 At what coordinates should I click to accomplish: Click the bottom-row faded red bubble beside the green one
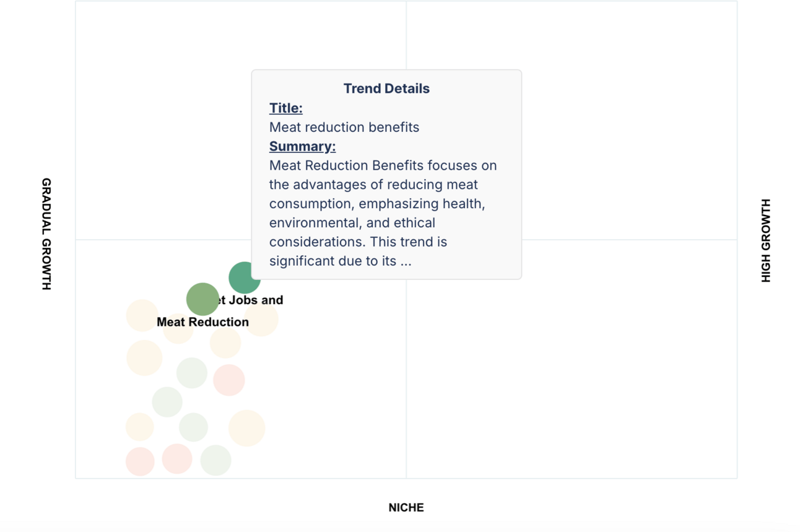click(x=177, y=458)
